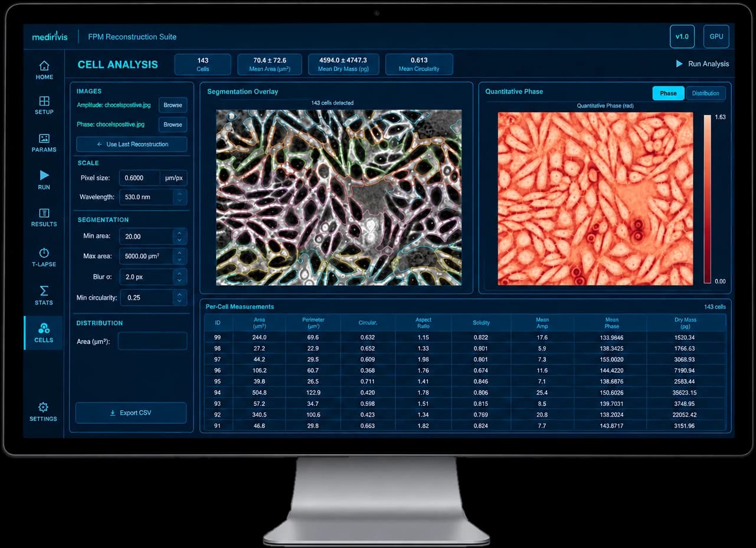The height and width of the screenshot is (548, 756).
Task: Click the Wavelength 530.0 nm field
Action: (x=146, y=197)
